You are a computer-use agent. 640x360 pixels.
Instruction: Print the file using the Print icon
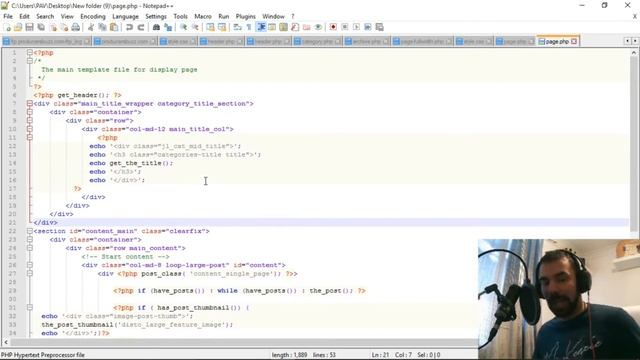point(76,27)
